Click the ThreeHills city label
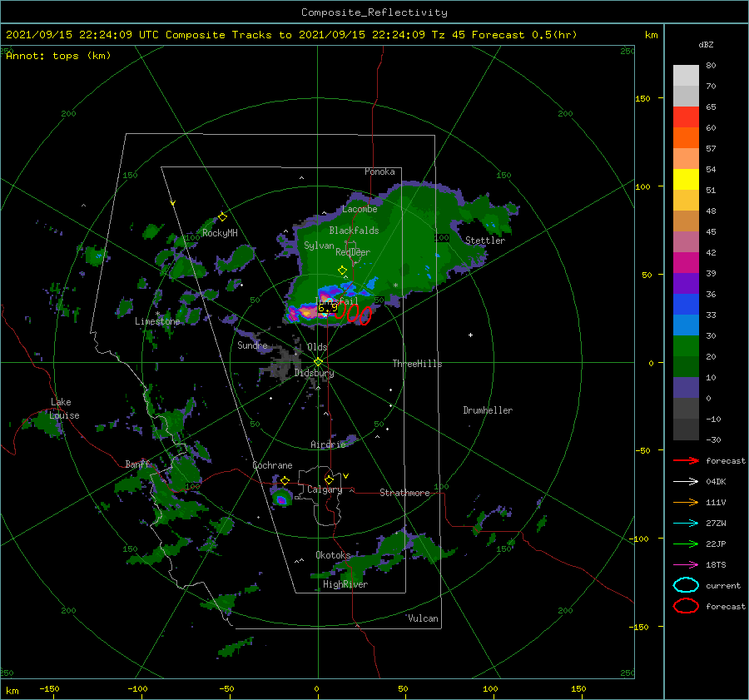This screenshot has width=749, height=700. (417, 364)
